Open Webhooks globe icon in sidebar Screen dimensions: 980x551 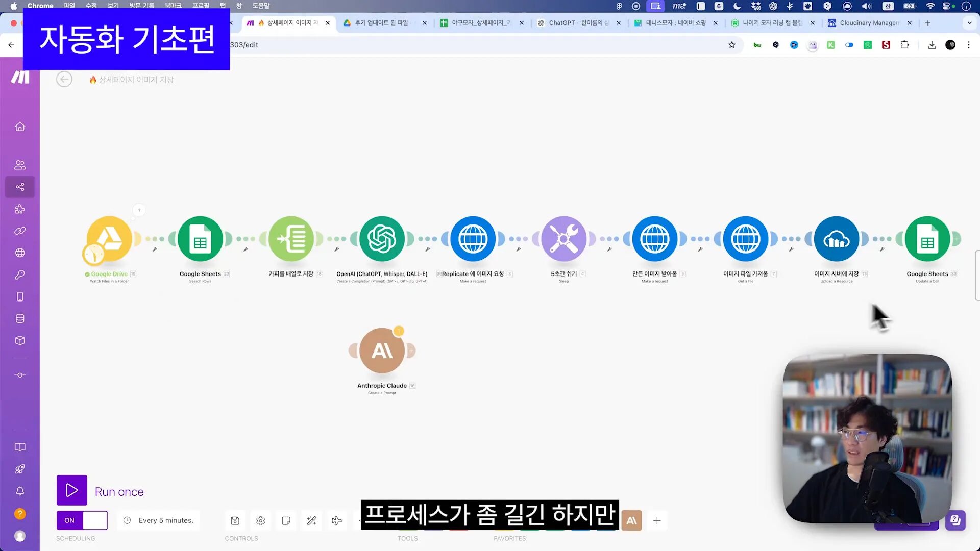(x=20, y=253)
